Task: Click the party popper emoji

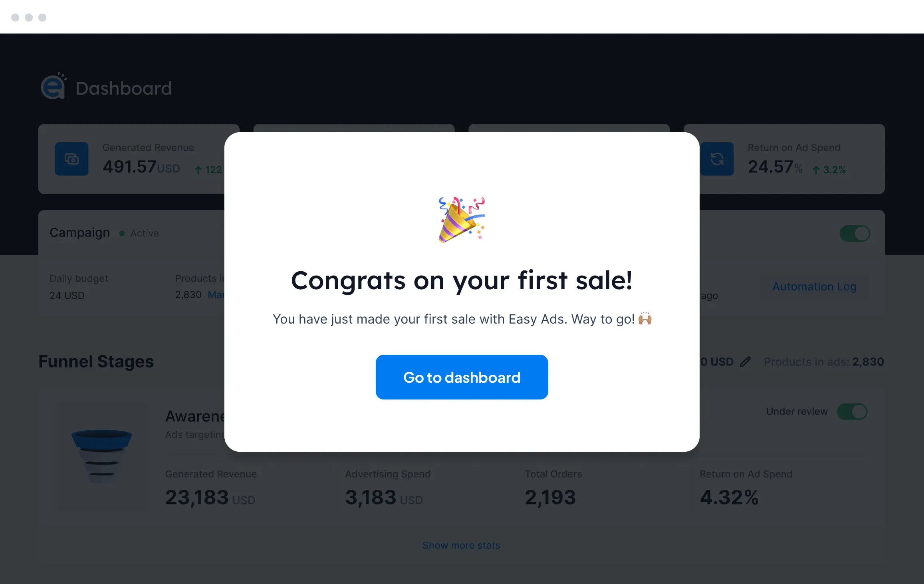Action: pyautogui.click(x=462, y=219)
